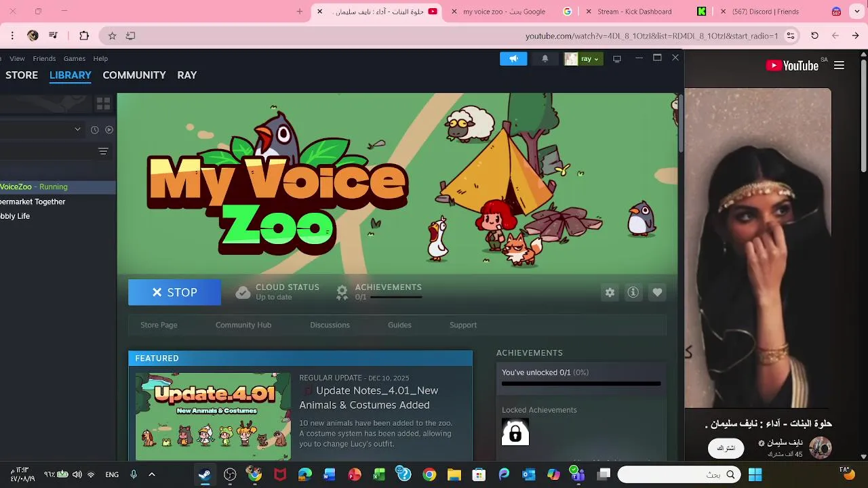Open a new browser tab plus button
The width and height of the screenshot is (868, 488).
[x=300, y=12]
